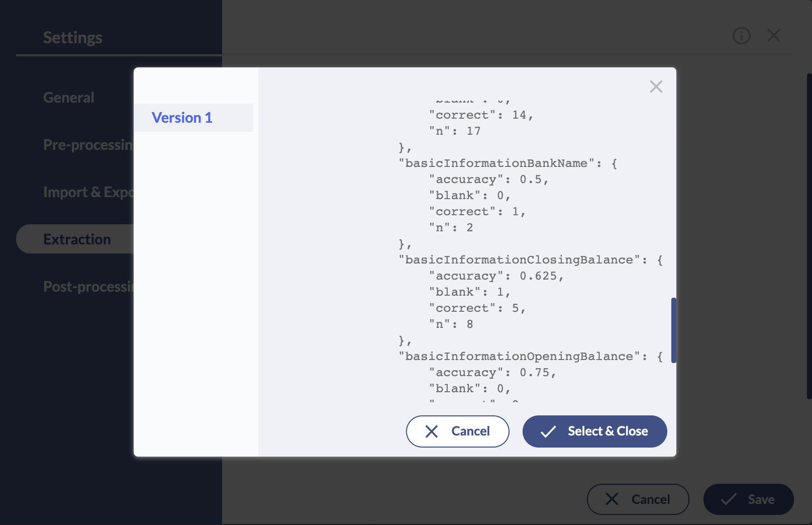Click the Save button
This screenshot has height=525, width=812.
(x=748, y=499)
